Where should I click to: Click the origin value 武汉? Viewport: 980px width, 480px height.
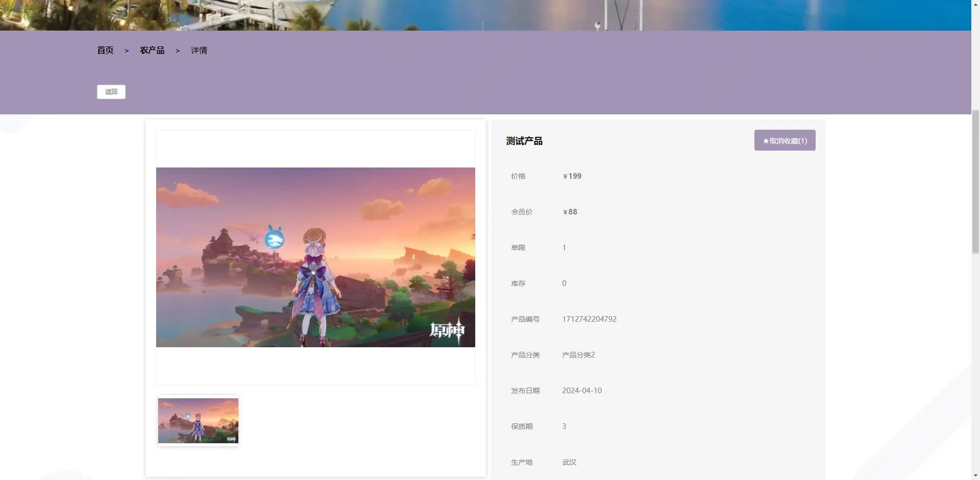[569, 462]
